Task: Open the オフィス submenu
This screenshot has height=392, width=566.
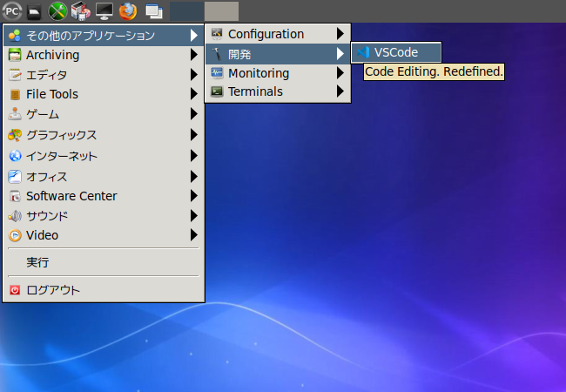Action: coord(104,177)
